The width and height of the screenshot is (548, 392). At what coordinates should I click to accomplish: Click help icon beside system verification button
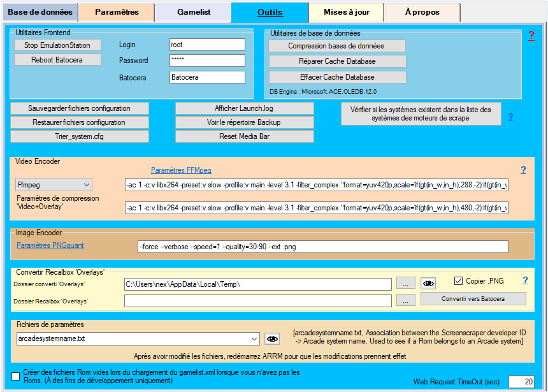(x=510, y=117)
